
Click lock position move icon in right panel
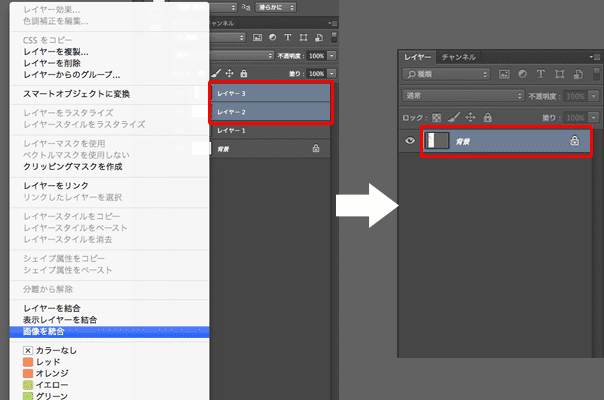pyautogui.click(x=468, y=117)
